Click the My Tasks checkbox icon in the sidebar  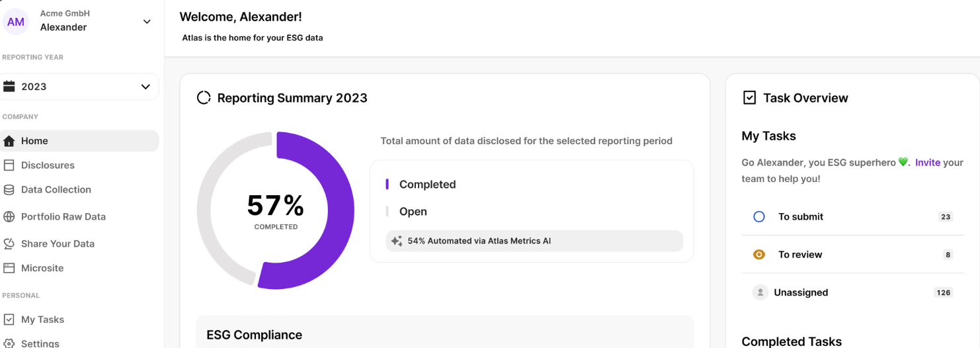tap(9, 320)
